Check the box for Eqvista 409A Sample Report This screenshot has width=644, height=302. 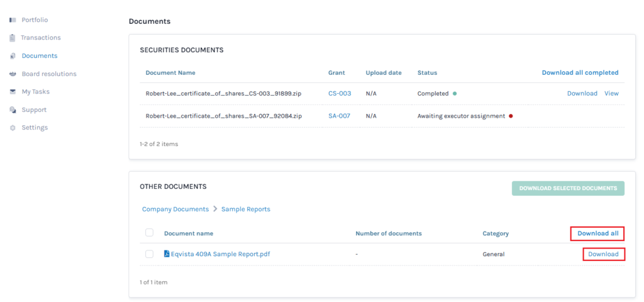tap(149, 254)
